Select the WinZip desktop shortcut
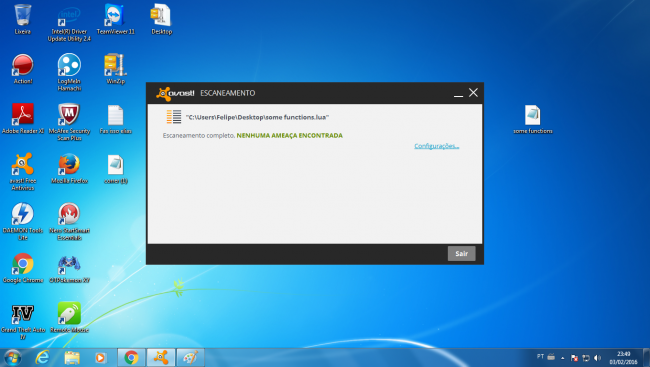This screenshot has width=650, height=367. tap(115, 69)
